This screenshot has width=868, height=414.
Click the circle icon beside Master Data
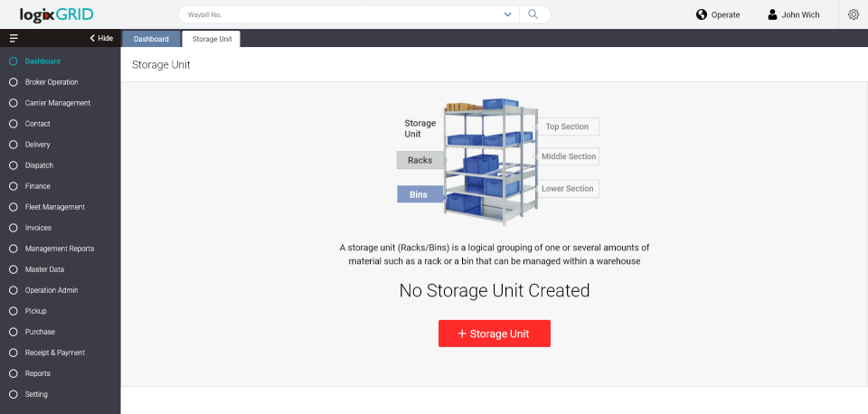point(14,269)
